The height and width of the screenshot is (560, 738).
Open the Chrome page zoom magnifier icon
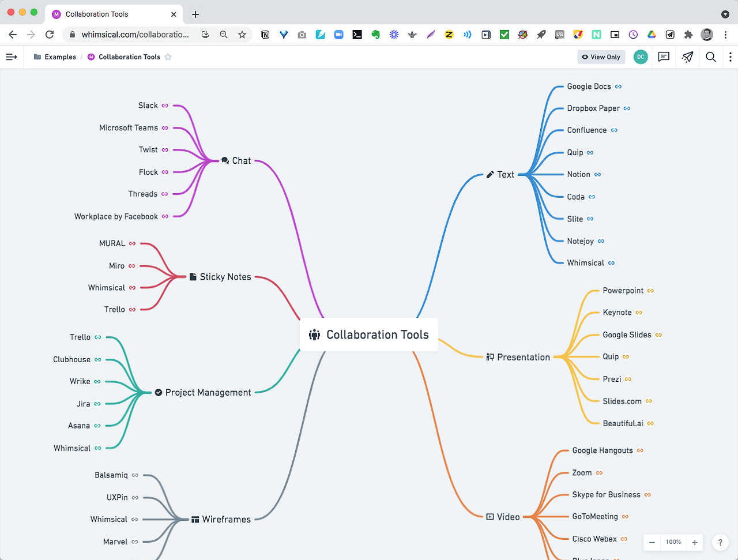pyautogui.click(x=224, y=35)
